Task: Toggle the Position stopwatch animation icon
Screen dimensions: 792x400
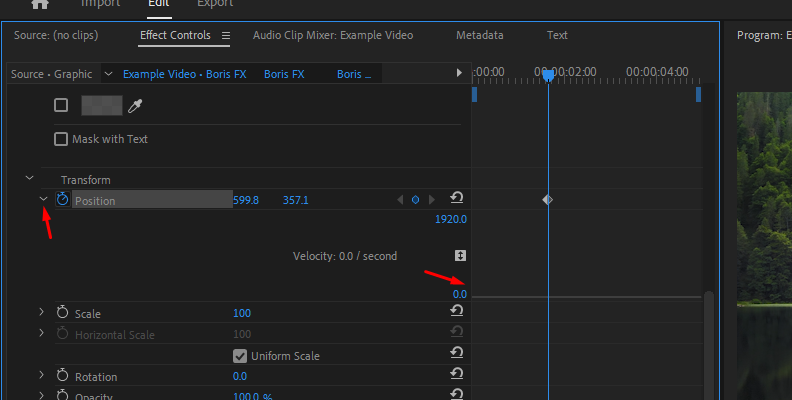Action: pyautogui.click(x=62, y=200)
